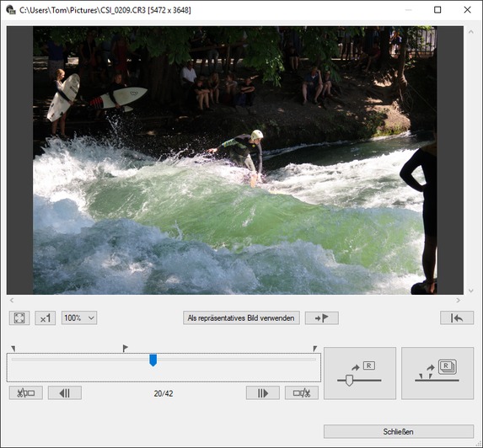Click the Schließen button
This screenshot has width=483, height=448.
click(x=399, y=432)
